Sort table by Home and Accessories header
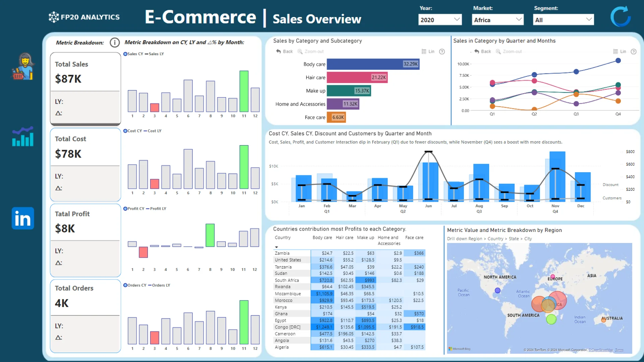This screenshot has width=644, height=362. (389, 241)
